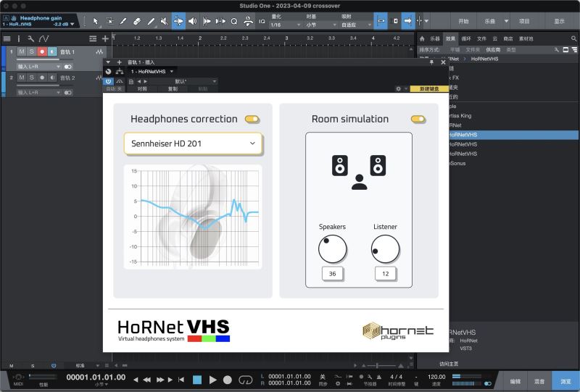
Task: Click the right speaker in room simulation
Action: 378,165
